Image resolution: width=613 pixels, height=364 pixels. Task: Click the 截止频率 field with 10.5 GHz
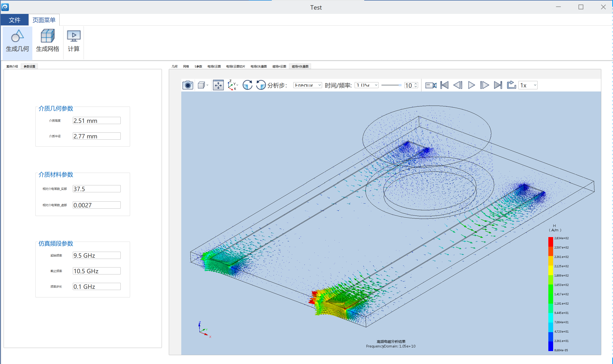[x=96, y=271]
